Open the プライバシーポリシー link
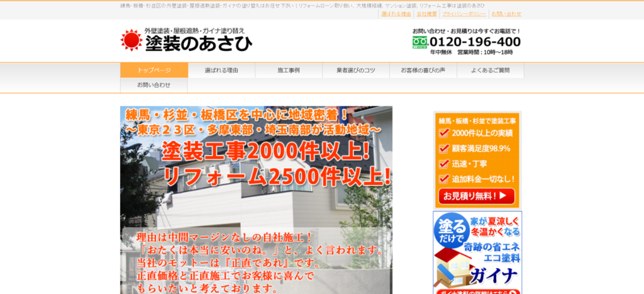644x294 pixels. (x=464, y=14)
